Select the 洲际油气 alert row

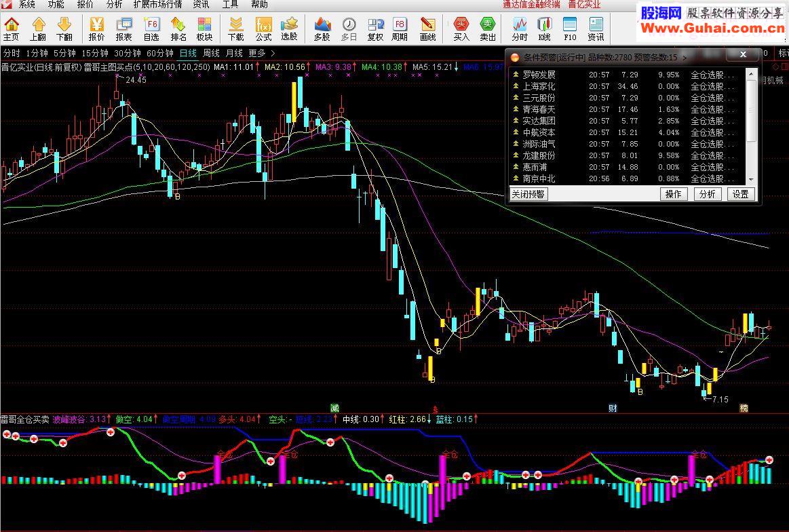pyautogui.click(x=628, y=145)
